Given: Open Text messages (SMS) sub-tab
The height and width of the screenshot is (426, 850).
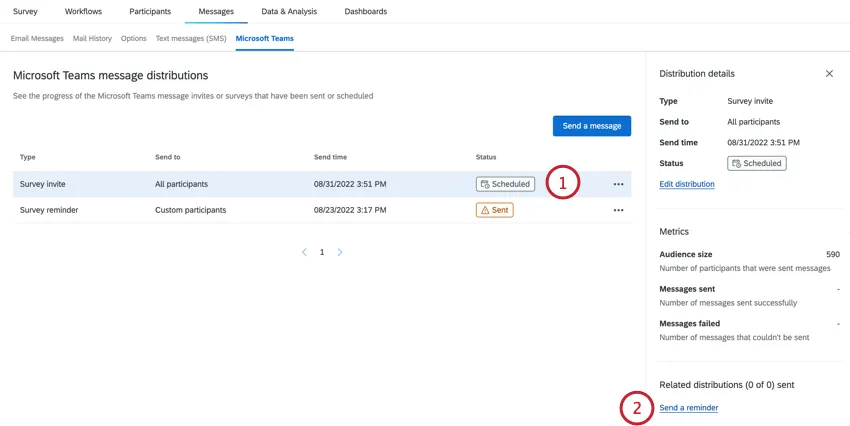Looking at the screenshot, I should (x=190, y=39).
